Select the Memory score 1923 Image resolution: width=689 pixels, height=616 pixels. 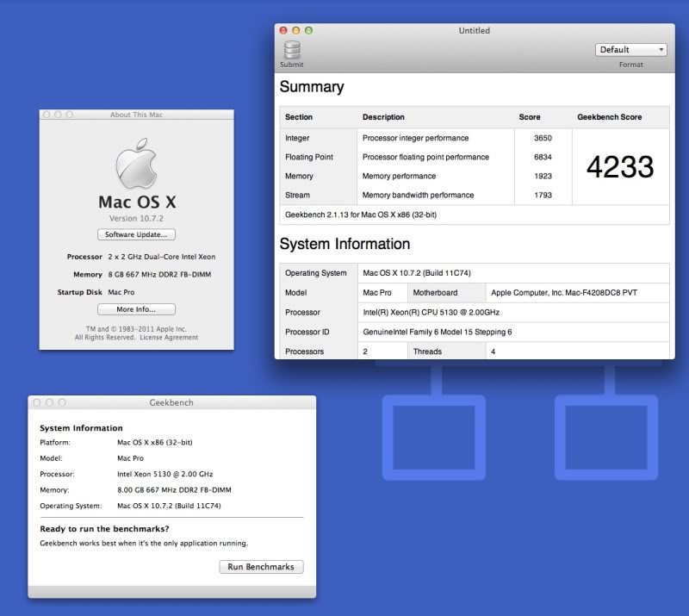(x=543, y=176)
